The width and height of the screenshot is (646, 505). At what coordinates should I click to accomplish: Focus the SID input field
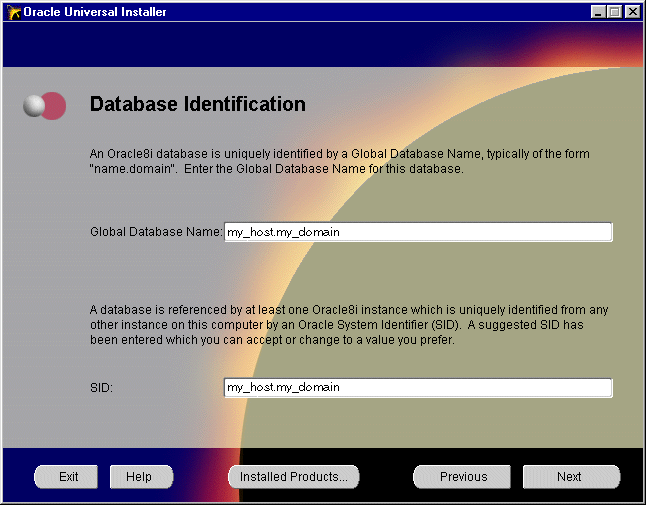click(418, 388)
